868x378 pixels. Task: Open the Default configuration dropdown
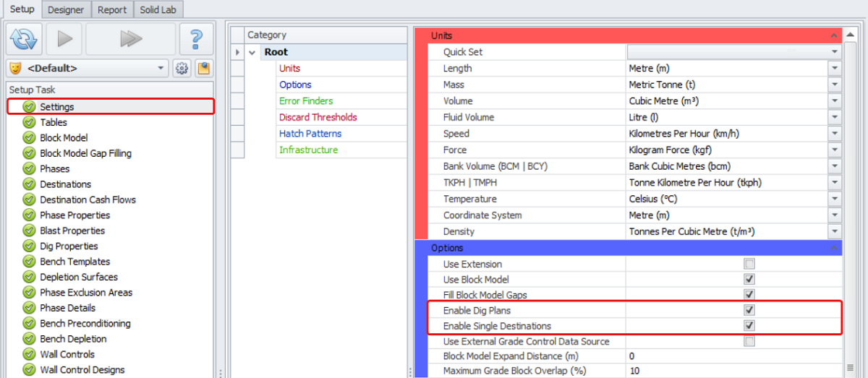click(161, 69)
